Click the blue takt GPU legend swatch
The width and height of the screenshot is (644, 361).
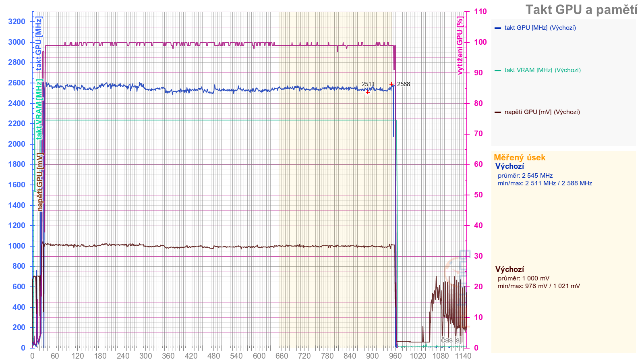click(x=498, y=28)
